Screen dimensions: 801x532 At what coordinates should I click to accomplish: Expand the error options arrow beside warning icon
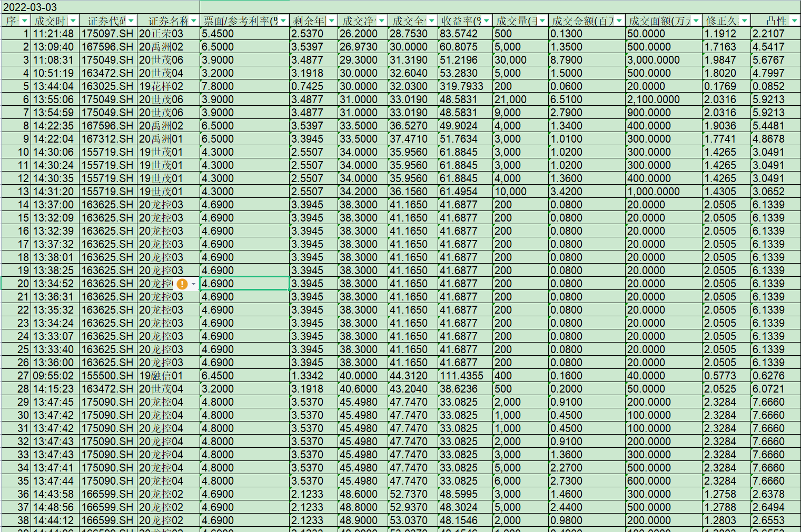coord(194,284)
